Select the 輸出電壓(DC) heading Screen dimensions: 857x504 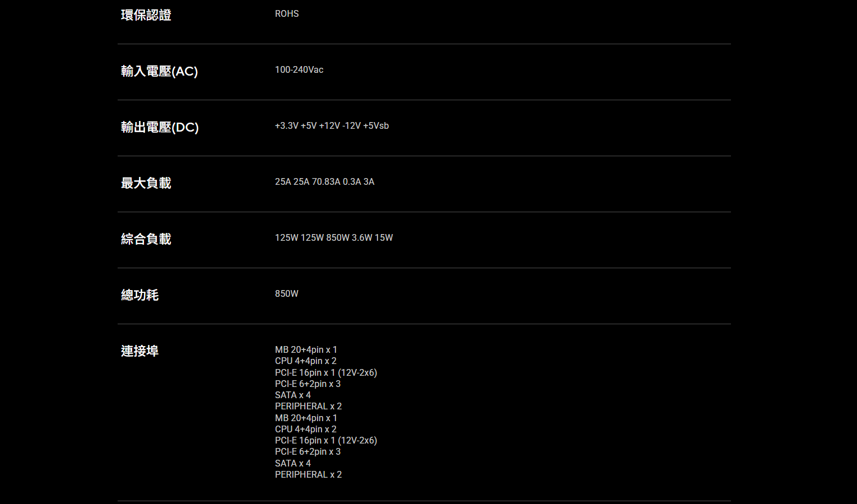(x=160, y=127)
